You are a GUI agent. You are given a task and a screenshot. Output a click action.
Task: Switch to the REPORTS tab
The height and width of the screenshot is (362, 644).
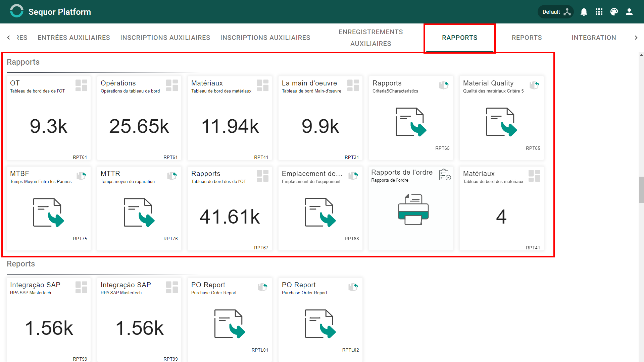(x=527, y=38)
